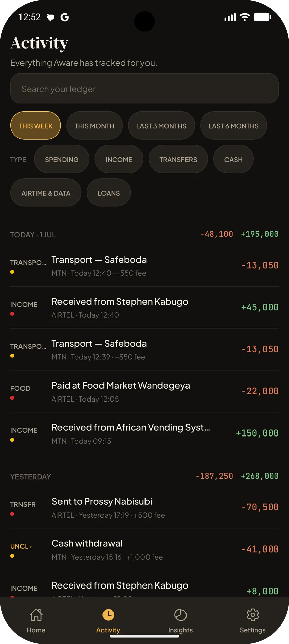
Task: Toggle the AIRTIME & DATA type filter
Action: (46, 193)
